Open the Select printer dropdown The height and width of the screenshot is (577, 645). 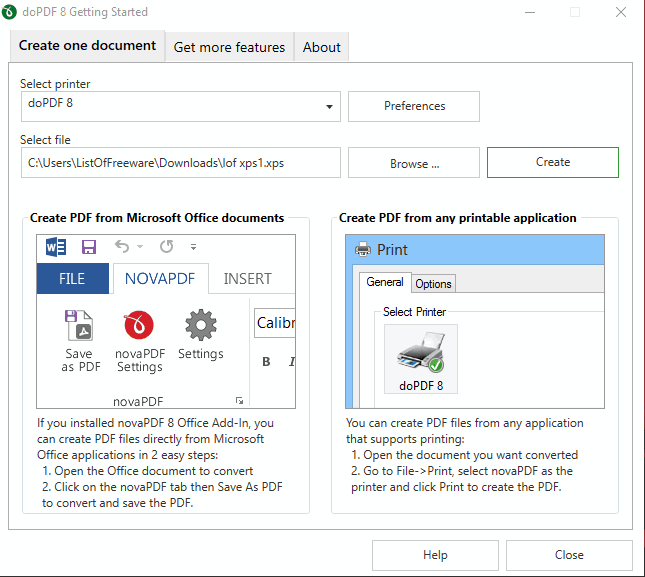click(329, 107)
